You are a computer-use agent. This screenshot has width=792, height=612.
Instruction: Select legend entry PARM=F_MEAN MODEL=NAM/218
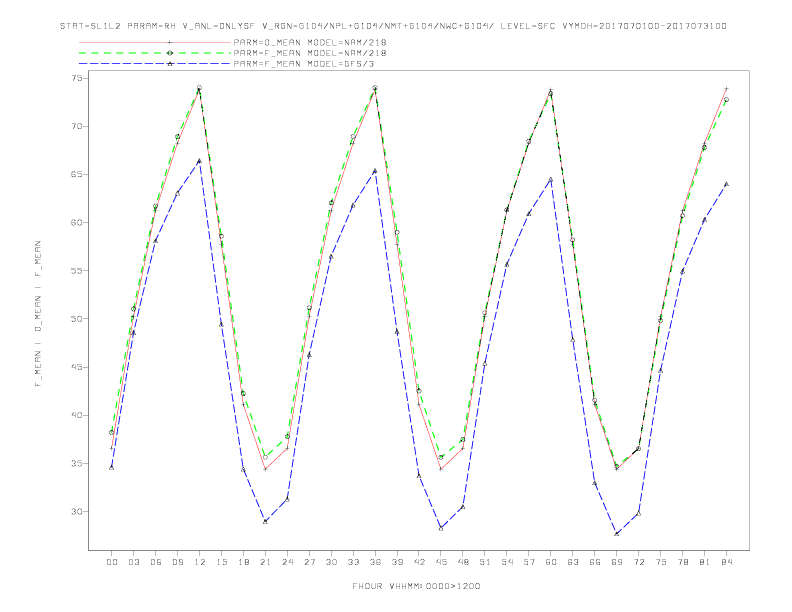tap(310, 53)
